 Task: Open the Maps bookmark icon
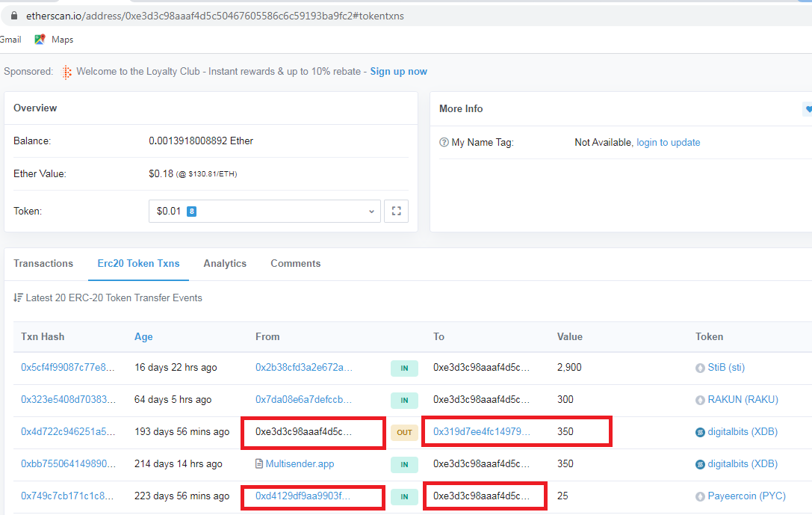(40, 40)
